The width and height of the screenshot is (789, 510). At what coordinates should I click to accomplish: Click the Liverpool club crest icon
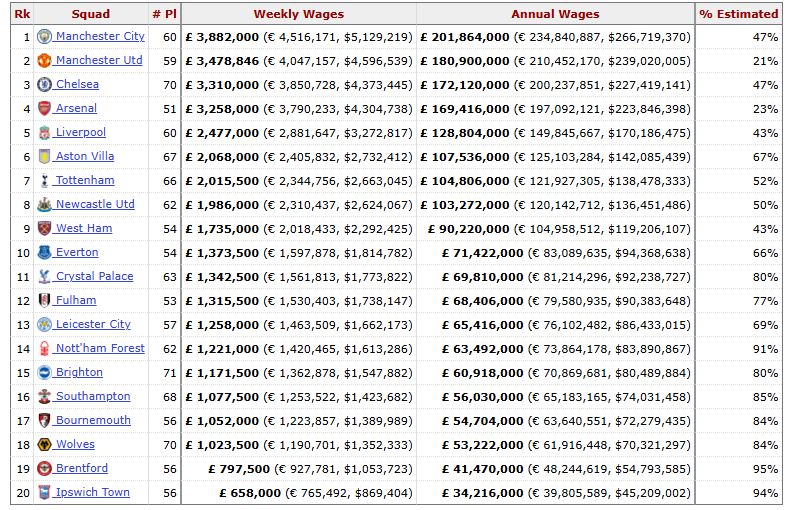pos(44,132)
